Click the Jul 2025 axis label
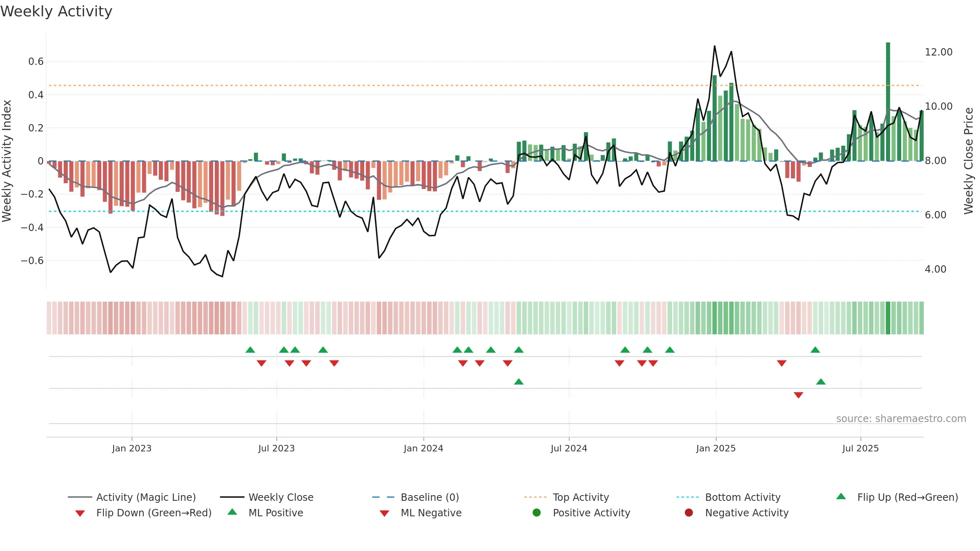 860,449
